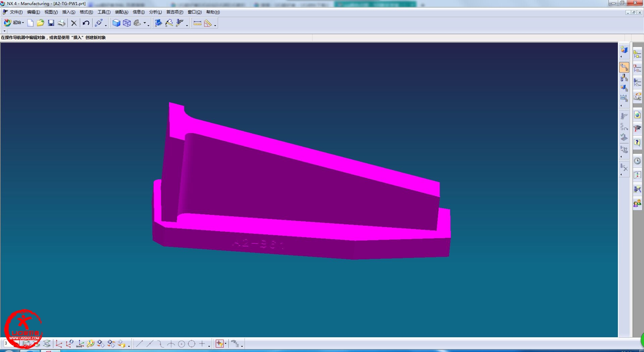Open the view orientation dropdown arrow

pyautogui.click(x=145, y=23)
